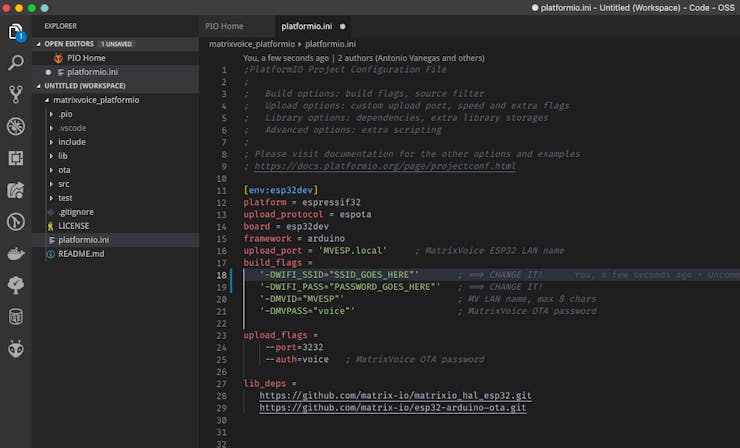Click the unsaved dot on platformio.ini tab
740x448 pixels.
[x=343, y=26]
